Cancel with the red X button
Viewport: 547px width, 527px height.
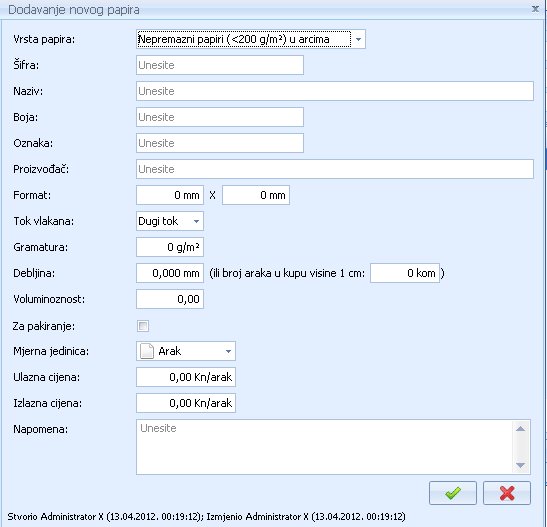pyautogui.click(x=507, y=493)
